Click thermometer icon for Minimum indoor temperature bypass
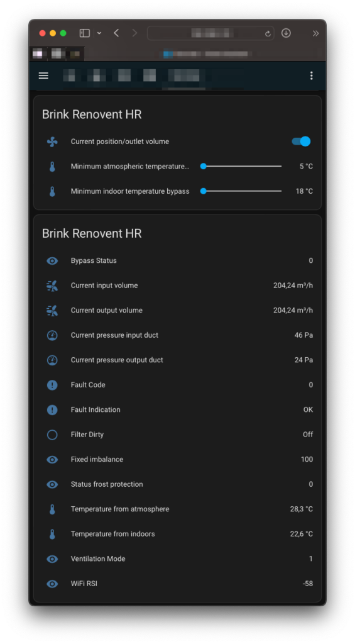This screenshot has width=355, height=644. coord(52,191)
